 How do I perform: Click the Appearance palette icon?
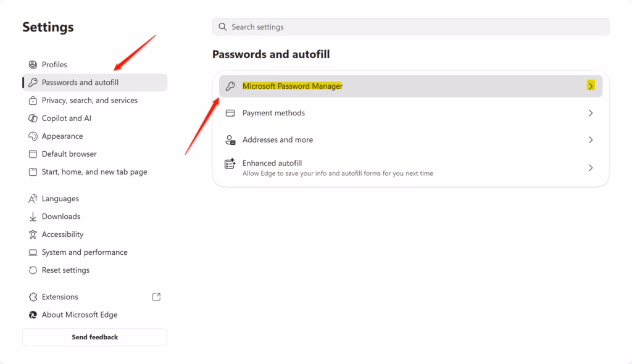[x=33, y=136]
